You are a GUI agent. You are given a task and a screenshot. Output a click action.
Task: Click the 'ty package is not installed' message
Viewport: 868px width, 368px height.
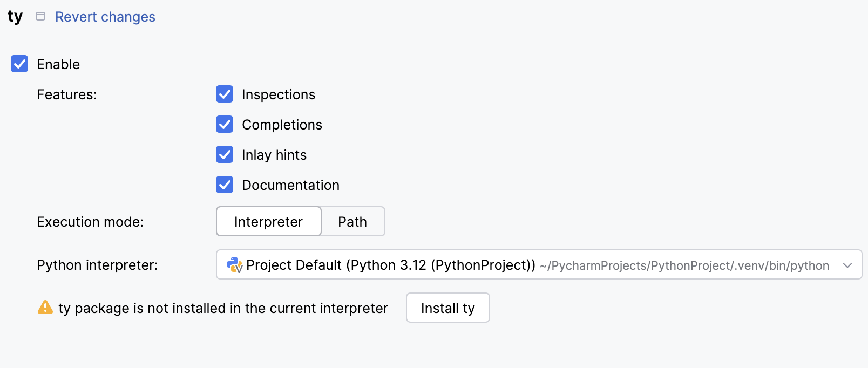coord(223,308)
